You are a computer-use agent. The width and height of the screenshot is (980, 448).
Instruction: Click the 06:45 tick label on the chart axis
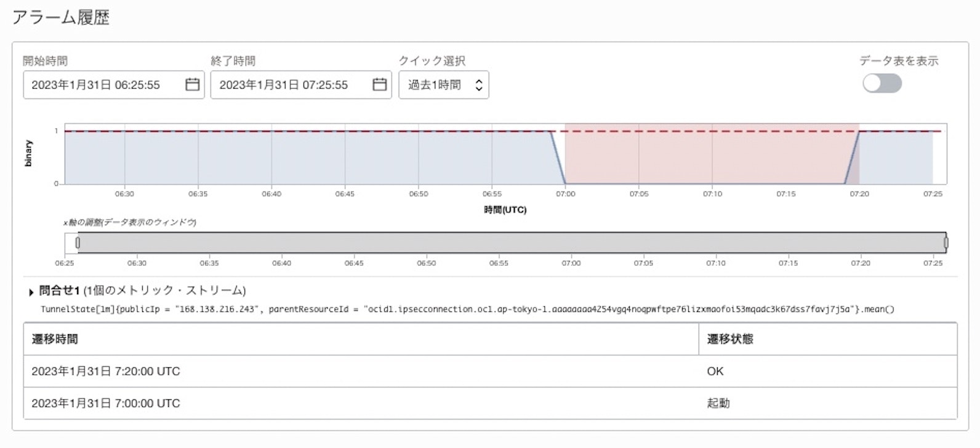(x=345, y=194)
